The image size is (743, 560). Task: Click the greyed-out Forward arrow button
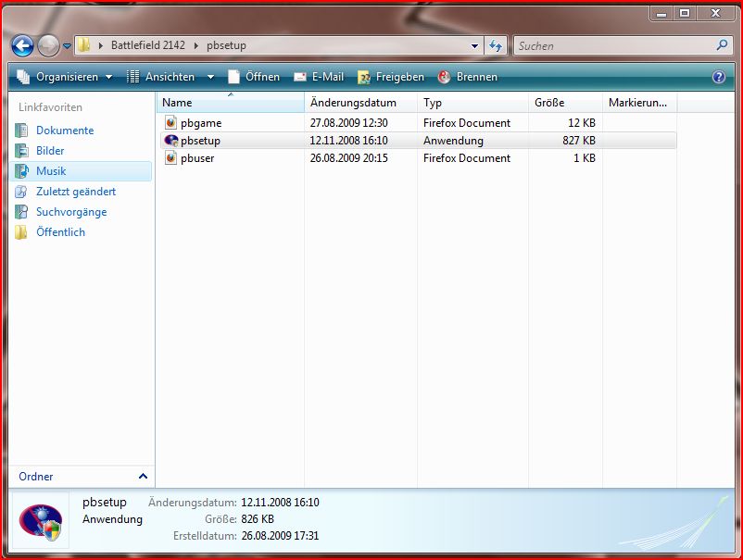tap(48, 46)
